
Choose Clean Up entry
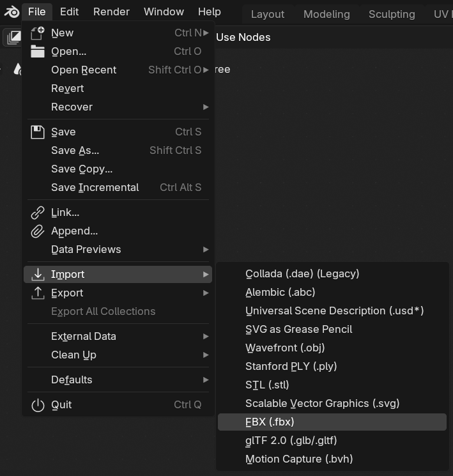(118, 355)
